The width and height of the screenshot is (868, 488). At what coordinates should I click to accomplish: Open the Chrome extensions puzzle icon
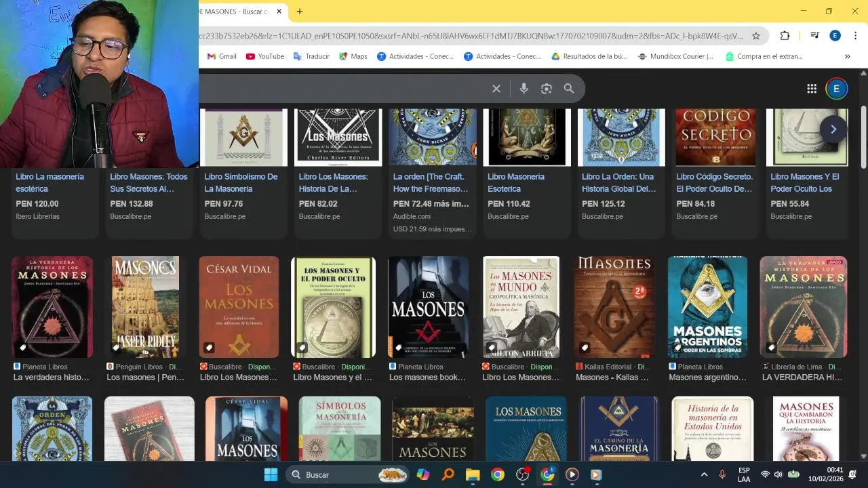[785, 36]
